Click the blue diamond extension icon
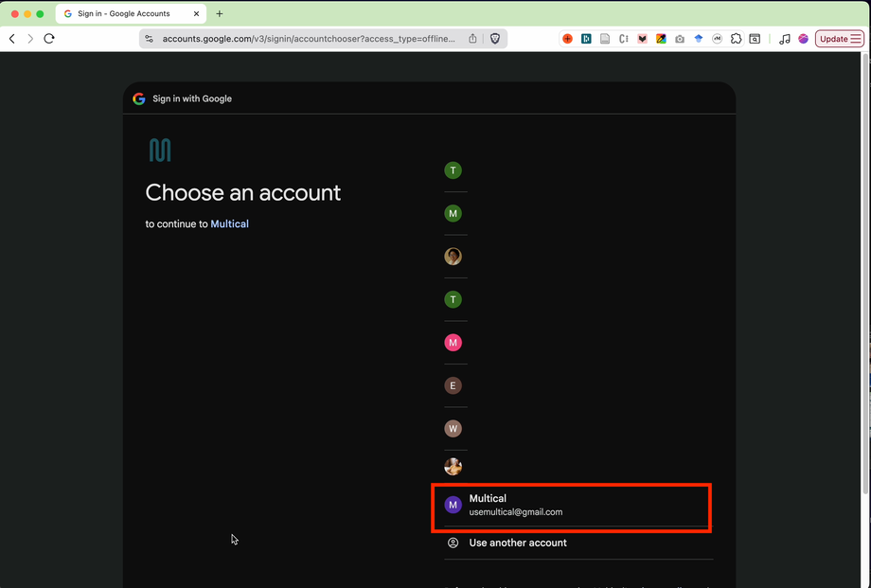871x588 pixels. [698, 38]
